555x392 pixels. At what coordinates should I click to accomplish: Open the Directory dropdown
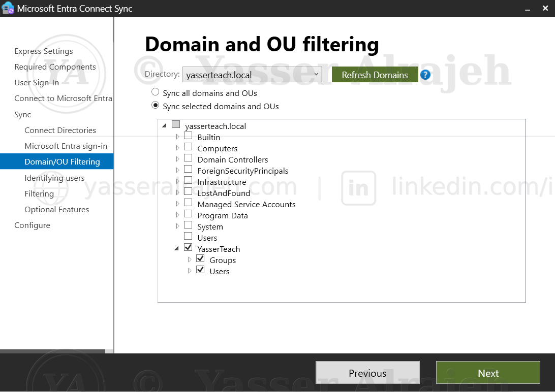pos(252,75)
